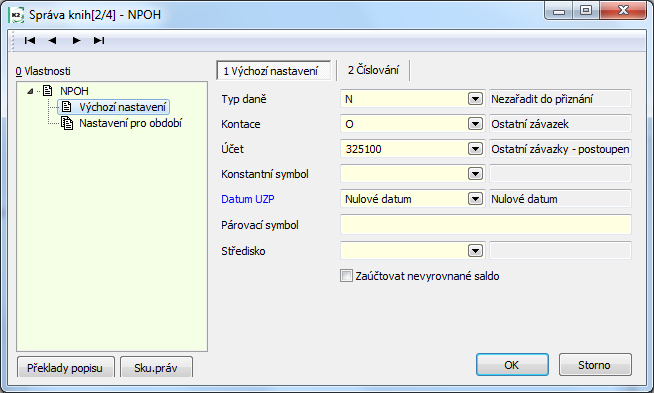Click into Párovací symbol input field
This screenshot has height=393, width=654.
[x=485, y=225]
